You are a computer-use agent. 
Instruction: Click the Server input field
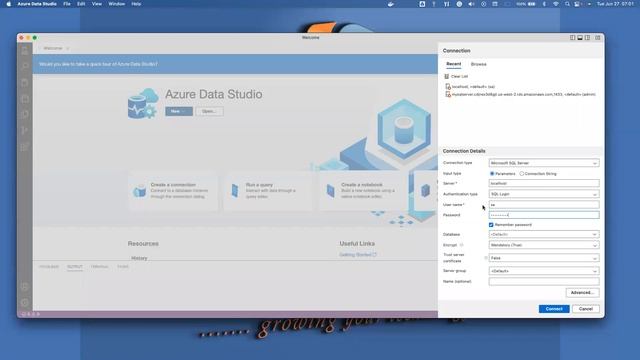click(x=544, y=183)
